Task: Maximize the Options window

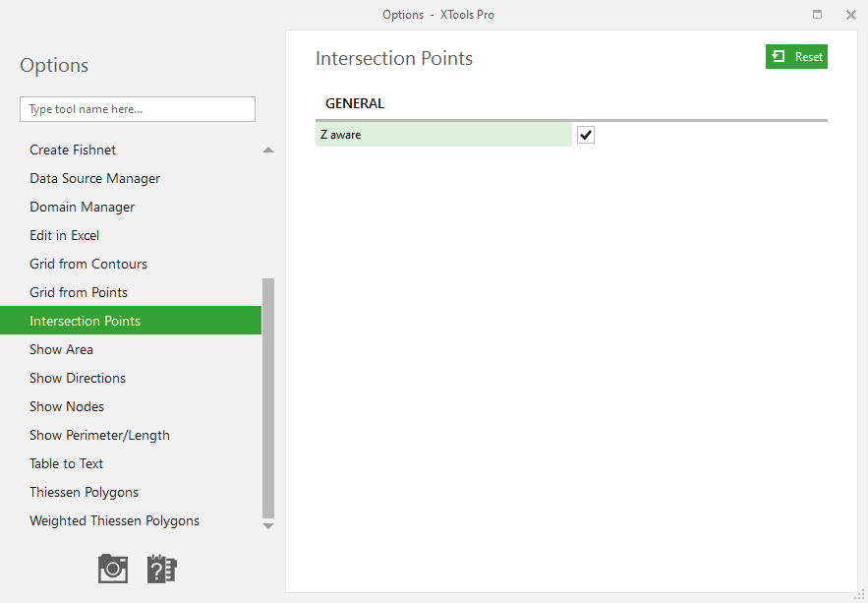Action: coord(817,15)
